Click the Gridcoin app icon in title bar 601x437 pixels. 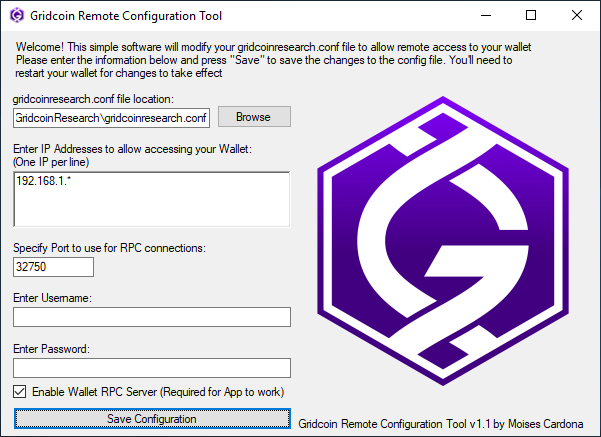[x=16, y=15]
